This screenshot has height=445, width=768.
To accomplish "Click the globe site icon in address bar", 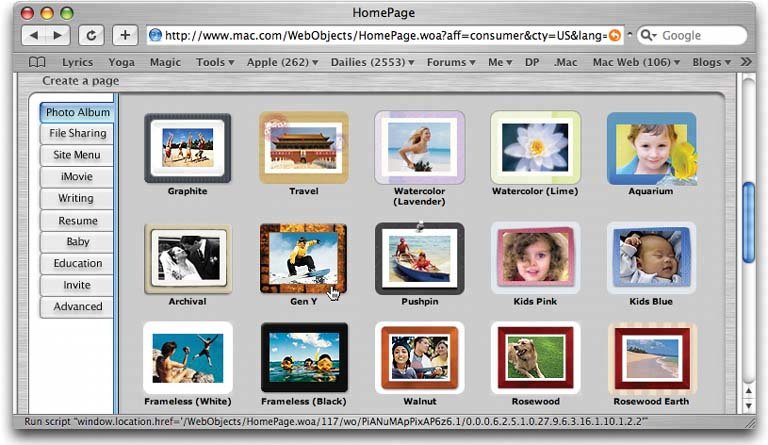I will coord(155,35).
